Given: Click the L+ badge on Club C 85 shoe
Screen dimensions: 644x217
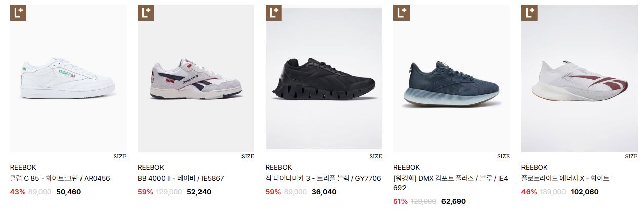Looking at the screenshot, I should click(x=17, y=13).
